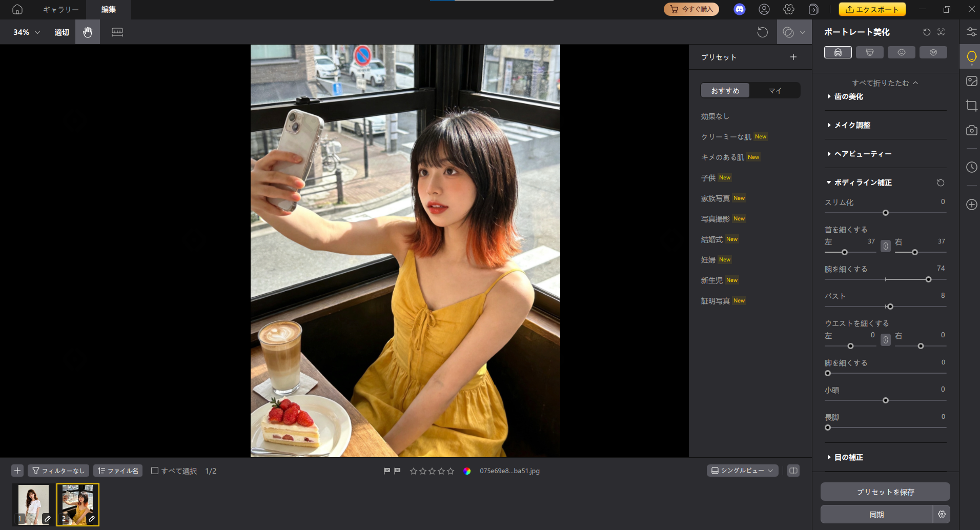Expand the 歯の美化 section

pyautogui.click(x=850, y=96)
